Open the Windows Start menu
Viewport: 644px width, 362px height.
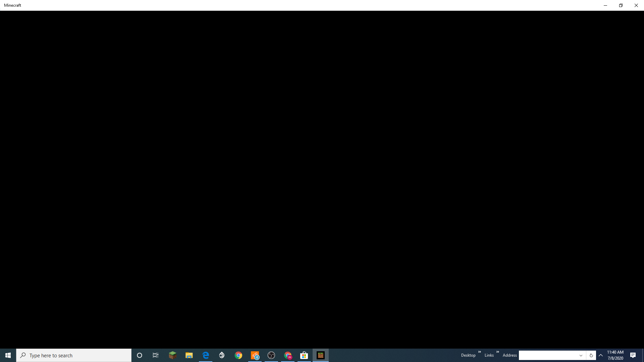pyautogui.click(x=8, y=355)
